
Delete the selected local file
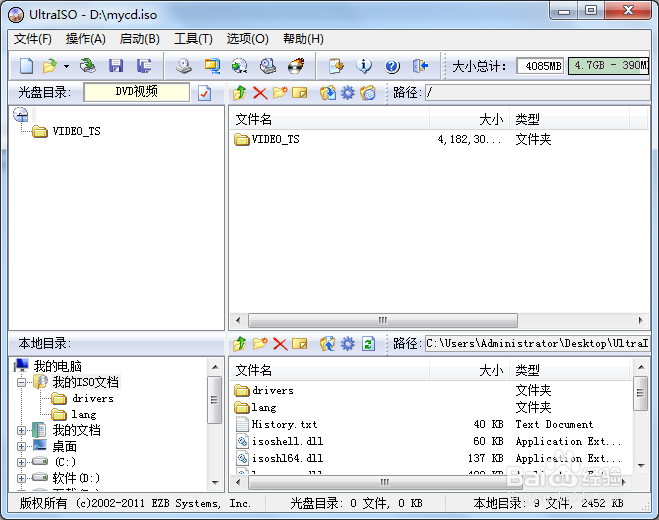(280, 344)
